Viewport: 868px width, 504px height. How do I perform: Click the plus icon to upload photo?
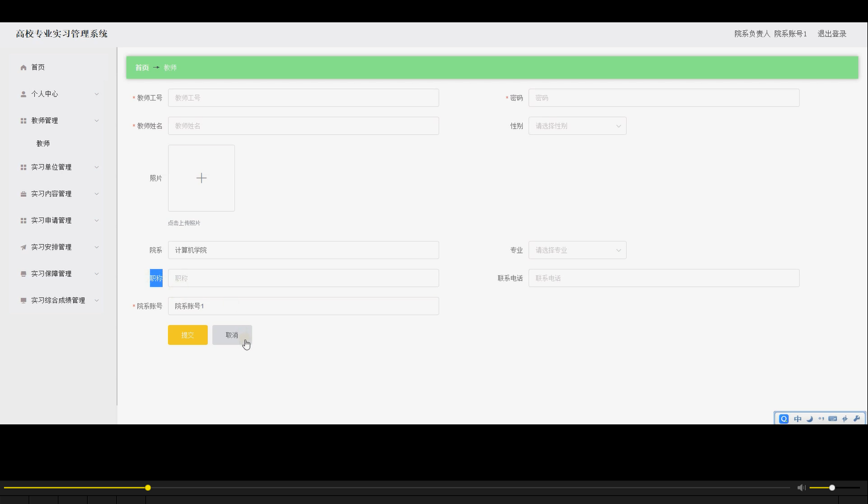(x=202, y=178)
